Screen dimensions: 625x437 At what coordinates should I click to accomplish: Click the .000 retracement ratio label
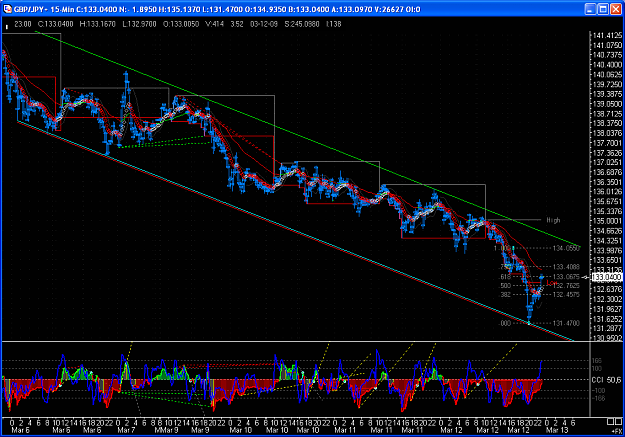(505, 323)
